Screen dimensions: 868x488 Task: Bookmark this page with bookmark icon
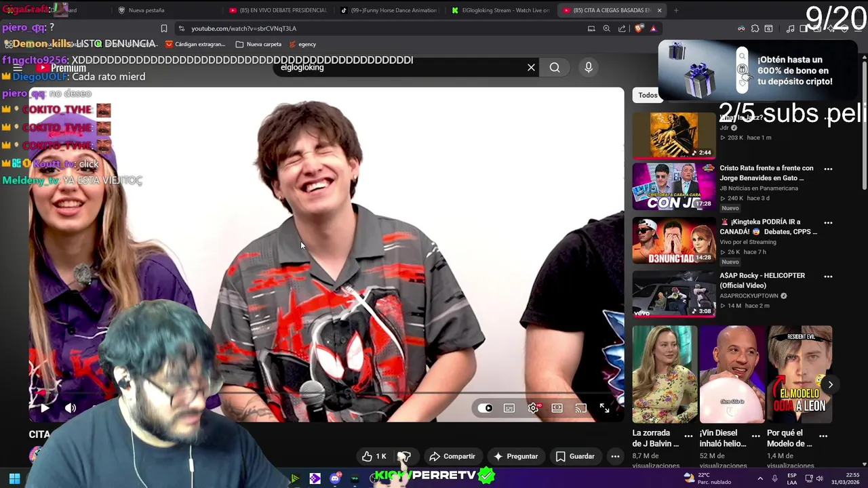tap(164, 28)
